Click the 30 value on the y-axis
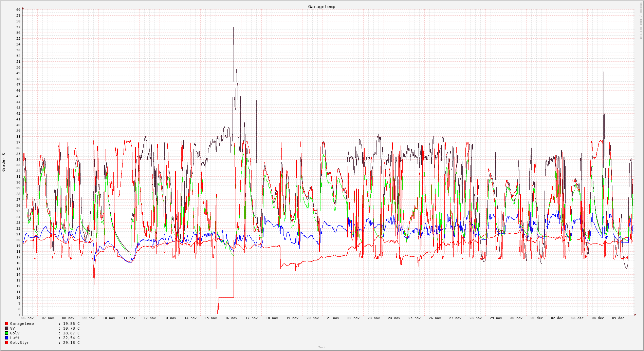This screenshot has height=351, width=644. pyautogui.click(x=18, y=182)
